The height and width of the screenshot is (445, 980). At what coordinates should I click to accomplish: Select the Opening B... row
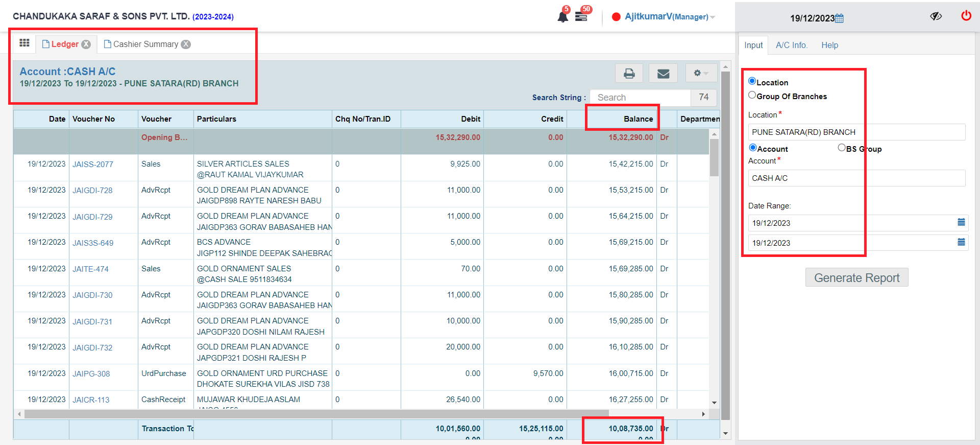[x=361, y=142]
